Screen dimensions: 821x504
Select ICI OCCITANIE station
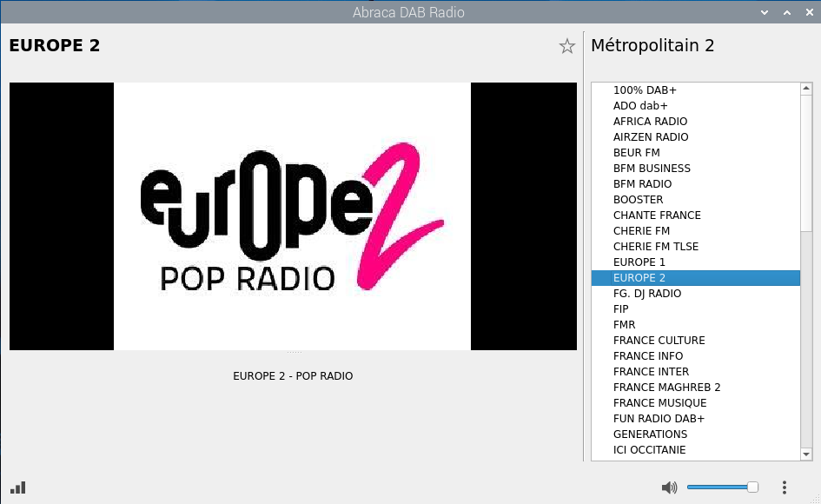click(x=650, y=450)
